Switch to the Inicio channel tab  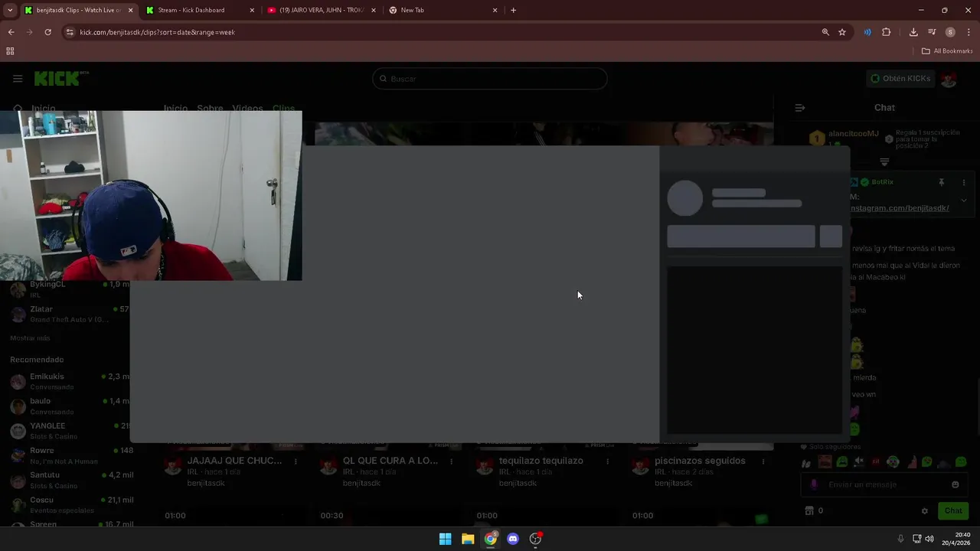click(x=175, y=109)
